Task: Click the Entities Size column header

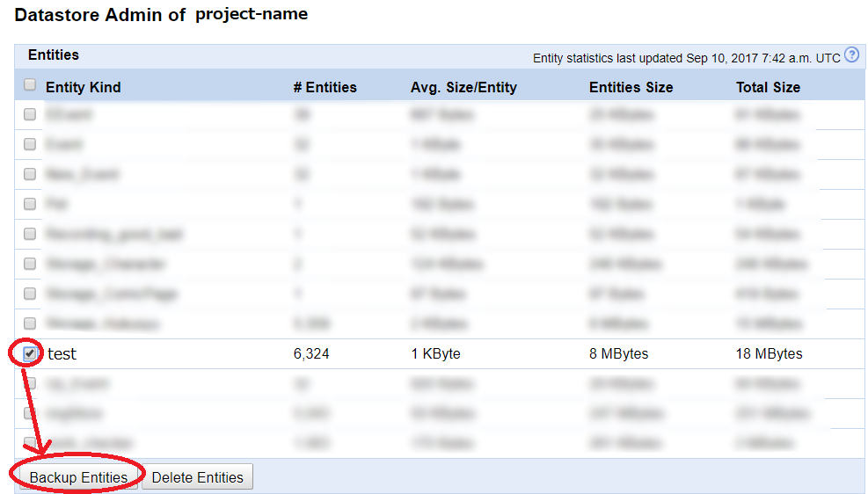Action: click(631, 87)
